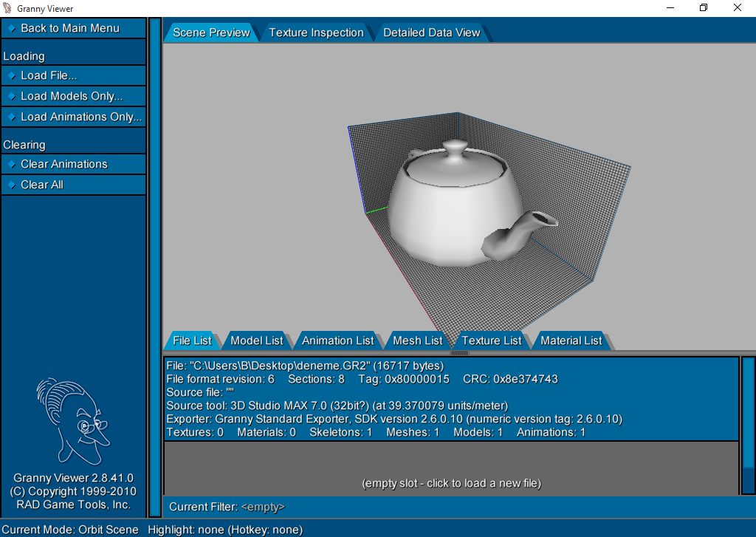Open the Mesh List tab

[418, 341]
